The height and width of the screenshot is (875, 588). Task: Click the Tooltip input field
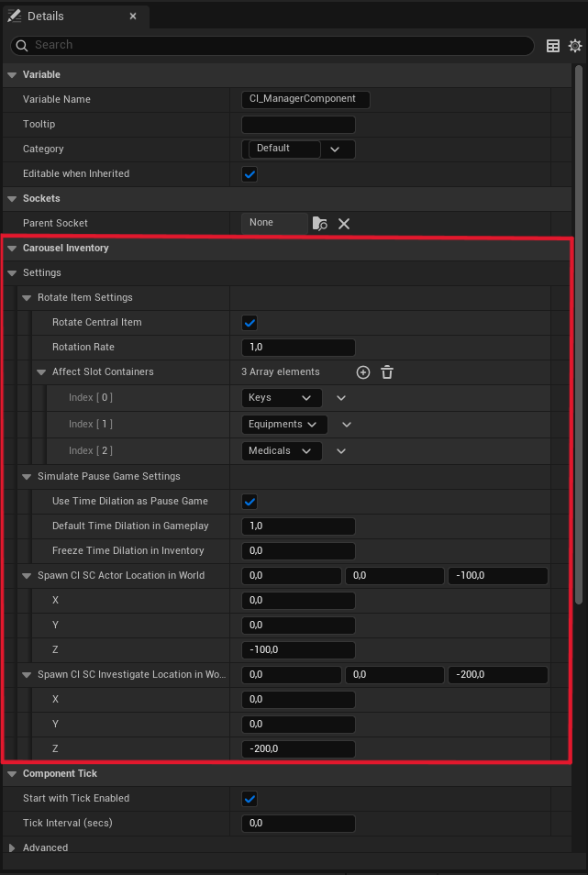pos(298,125)
